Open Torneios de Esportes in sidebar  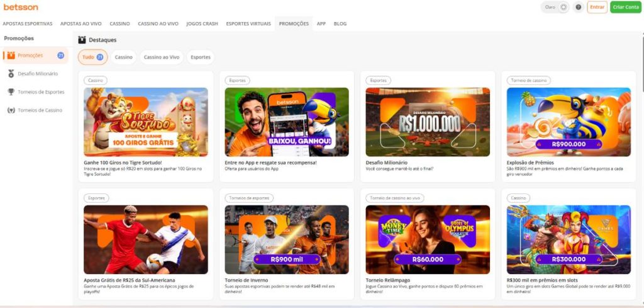pos(41,92)
